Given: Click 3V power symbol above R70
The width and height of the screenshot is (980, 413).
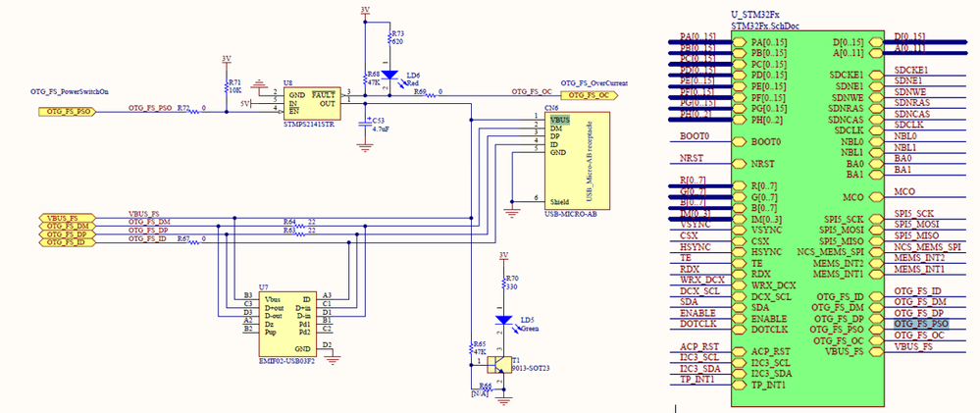Looking at the screenshot, I should pyautogui.click(x=504, y=258).
